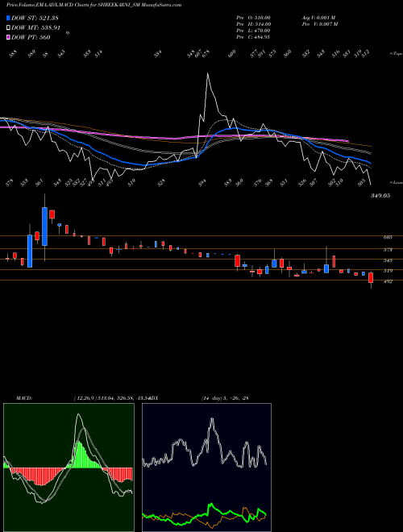The image size is (403, 532).
Task: Click the white price line's highest spike
Action: pyautogui.click(x=207, y=74)
